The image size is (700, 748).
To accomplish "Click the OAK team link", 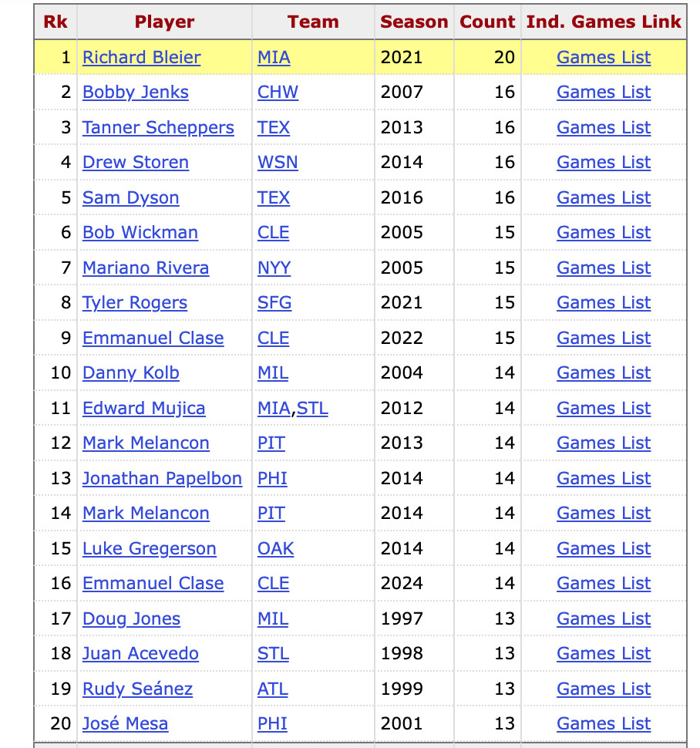I will (x=275, y=549).
